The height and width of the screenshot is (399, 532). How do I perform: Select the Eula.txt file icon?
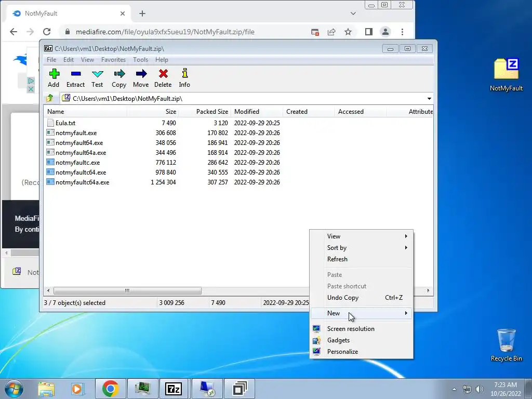[50, 123]
